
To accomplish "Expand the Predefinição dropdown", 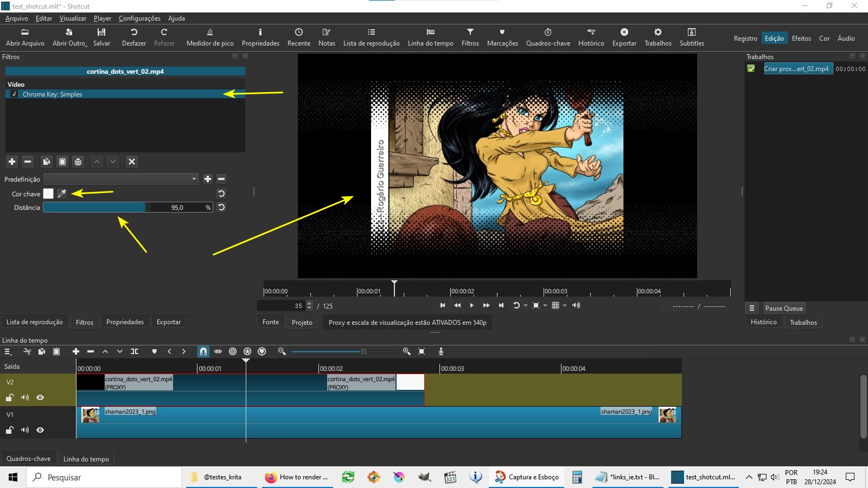I will [x=194, y=179].
